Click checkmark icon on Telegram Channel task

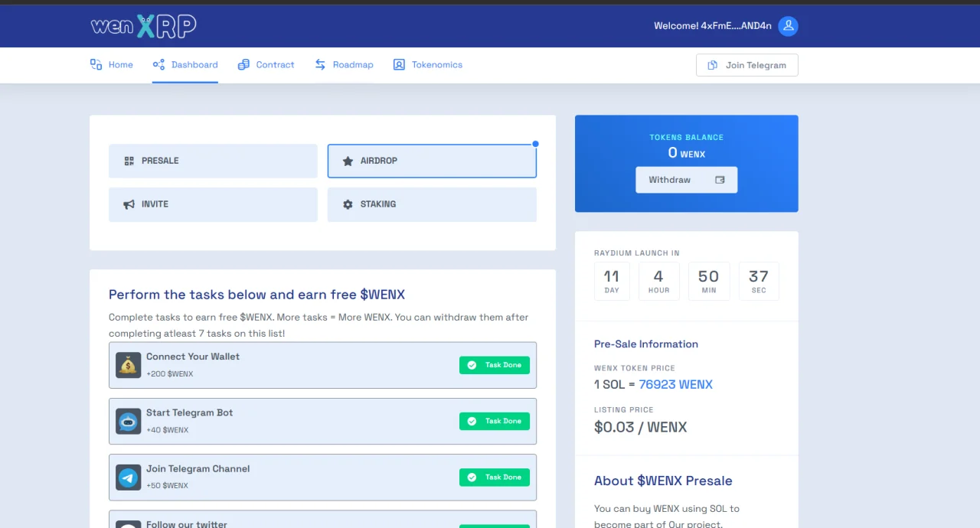point(472,477)
